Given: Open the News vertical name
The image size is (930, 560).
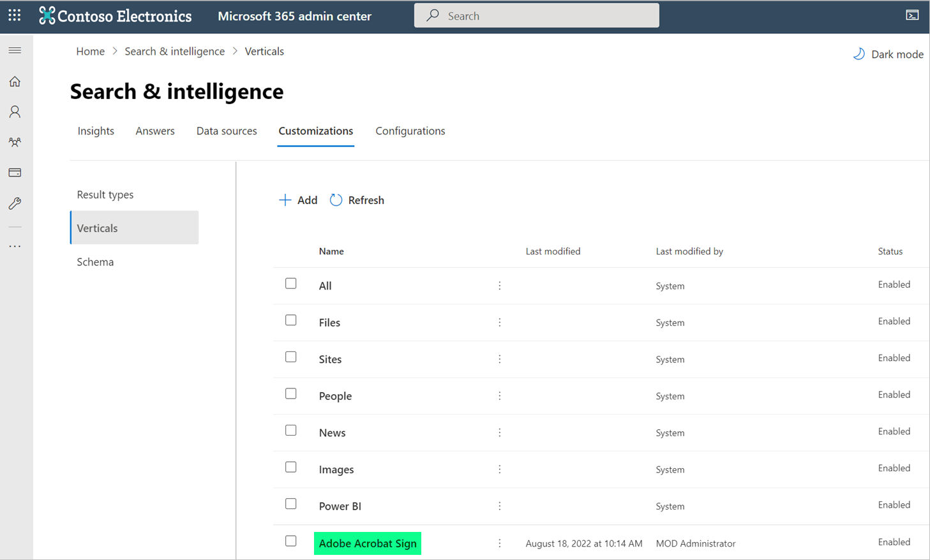Looking at the screenshot, I should coord(333,432).
